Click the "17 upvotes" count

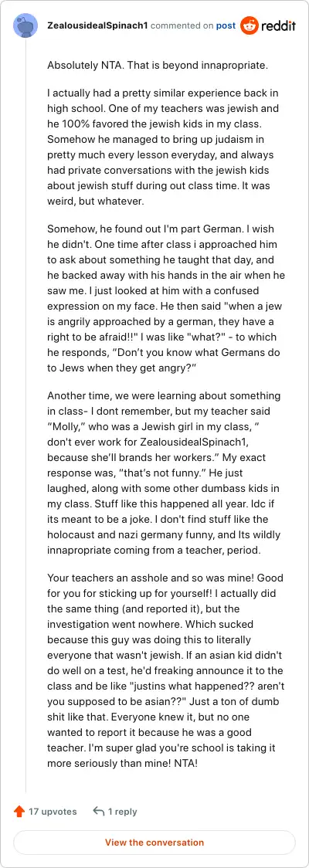(x=53, y=812)
